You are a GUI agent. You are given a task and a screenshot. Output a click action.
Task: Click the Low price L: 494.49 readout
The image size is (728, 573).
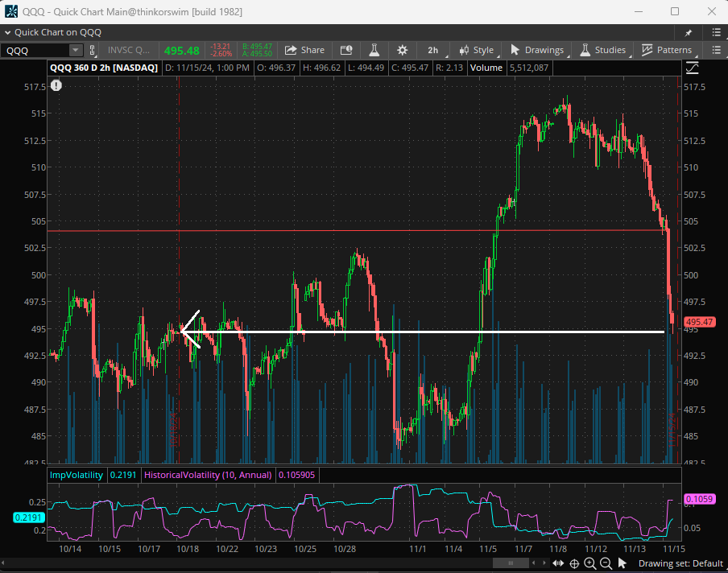tap(366, 68)
